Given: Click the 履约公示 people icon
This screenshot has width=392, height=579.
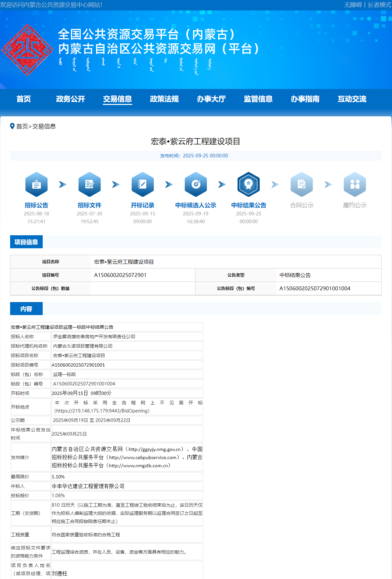Looking at the screenshot, I should tap(355, 184).
